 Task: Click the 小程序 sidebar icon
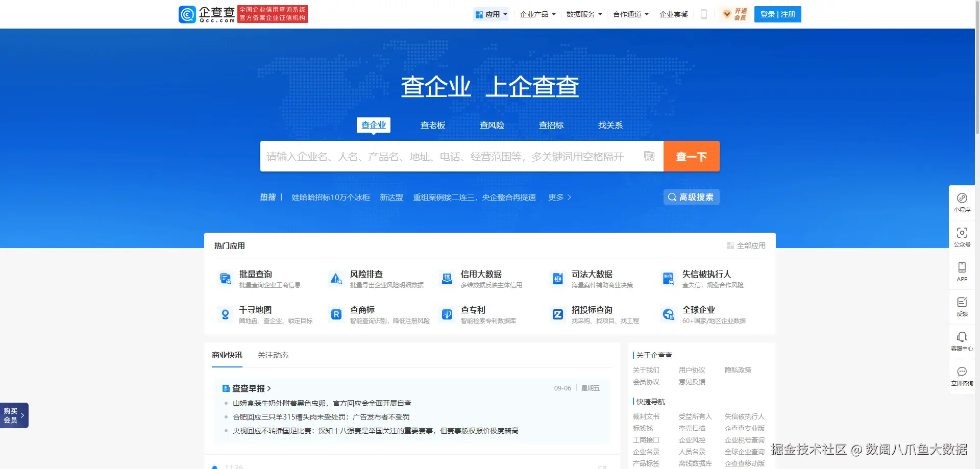962,198
